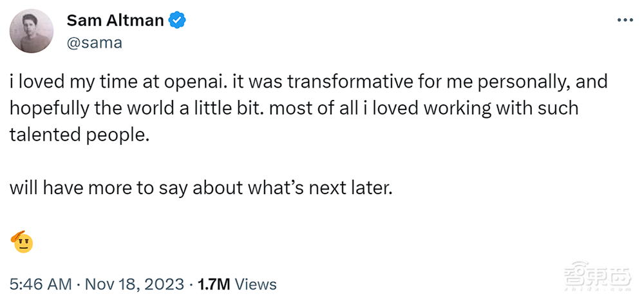Image resolution: width=644 pixels, height=303 pixels.
Task: Click the "Views" label
Action: [256, 284]
